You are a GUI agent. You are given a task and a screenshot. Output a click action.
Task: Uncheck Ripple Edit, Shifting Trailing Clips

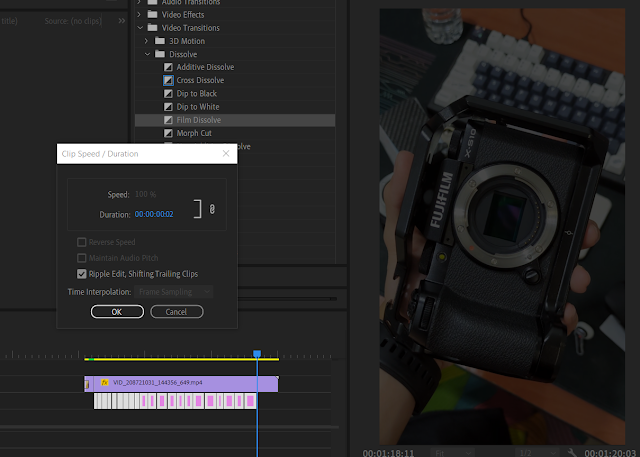(82, 274)
